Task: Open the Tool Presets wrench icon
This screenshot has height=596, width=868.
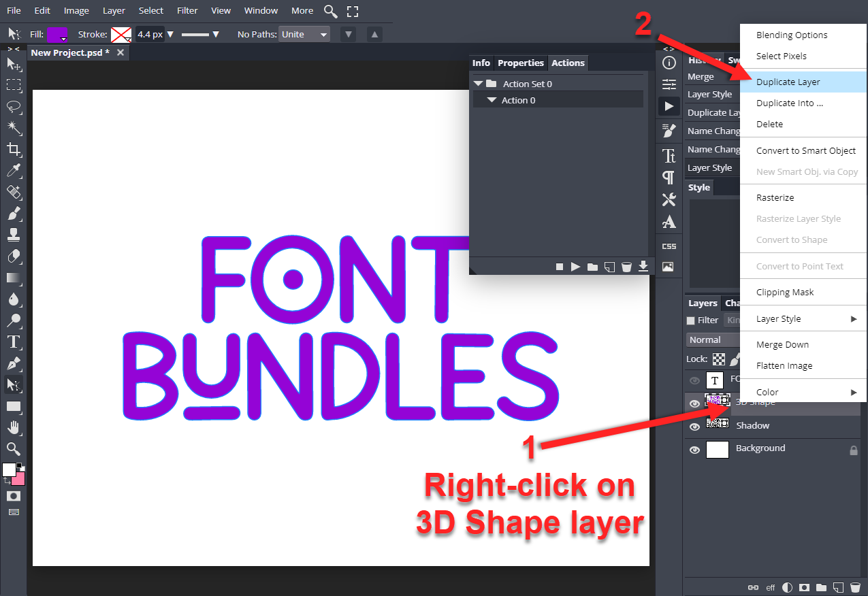Action: click(x=669, y=200)
